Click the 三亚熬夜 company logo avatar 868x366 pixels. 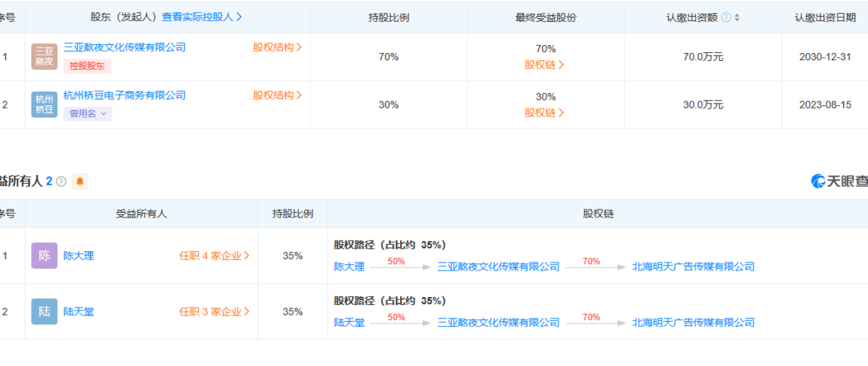44,57
